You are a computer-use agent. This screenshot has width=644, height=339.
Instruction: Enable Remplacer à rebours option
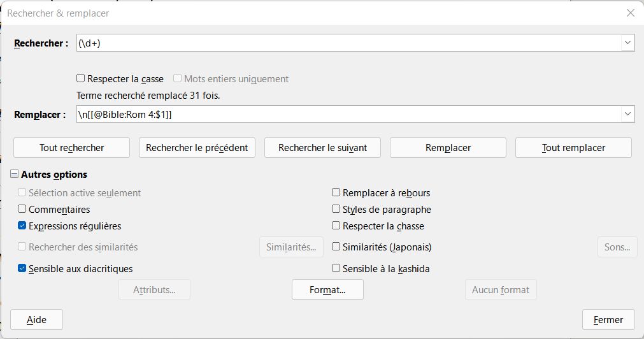336,192
